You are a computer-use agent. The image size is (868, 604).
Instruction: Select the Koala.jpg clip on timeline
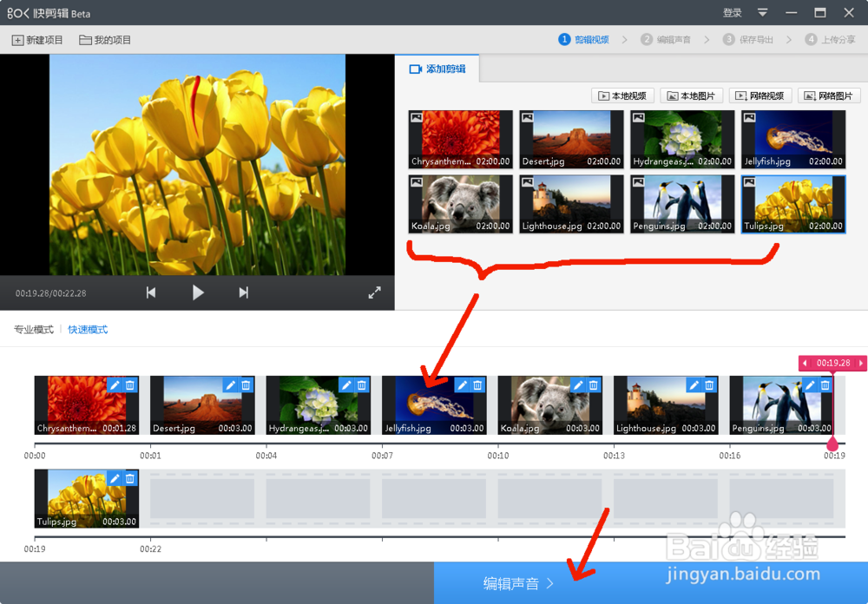click(x=549, y=405)
